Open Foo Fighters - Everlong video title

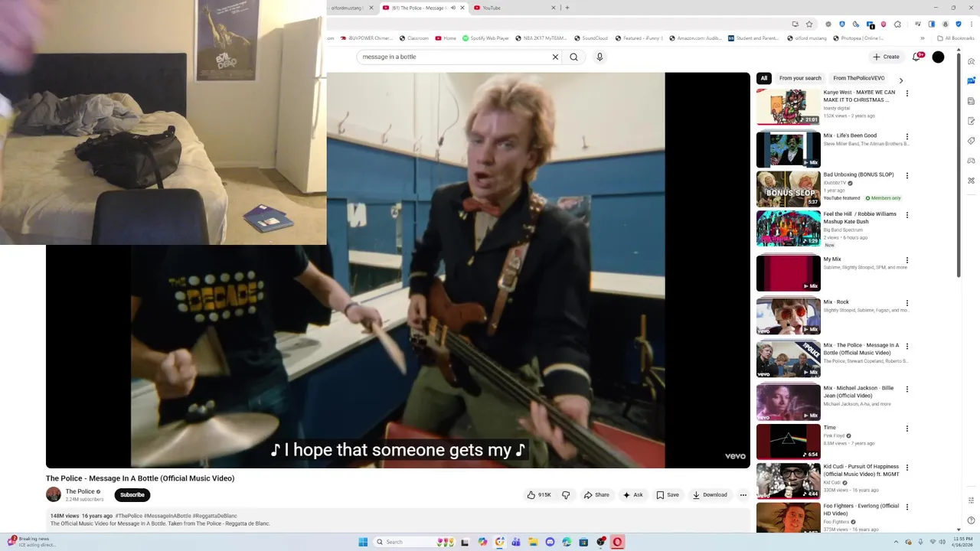(861, 510)
